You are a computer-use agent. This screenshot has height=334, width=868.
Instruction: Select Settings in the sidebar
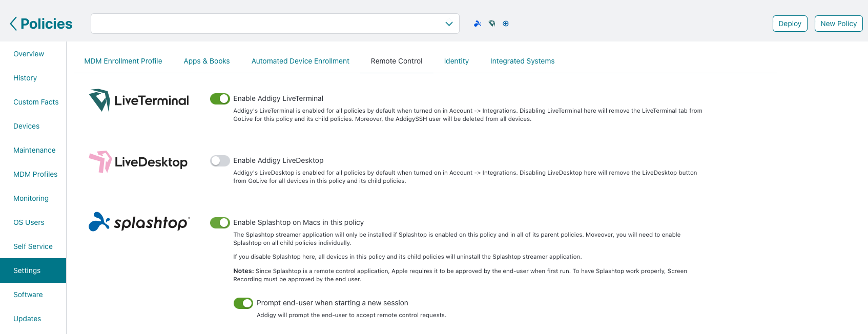pyautogui.click(x=33, y=270)
